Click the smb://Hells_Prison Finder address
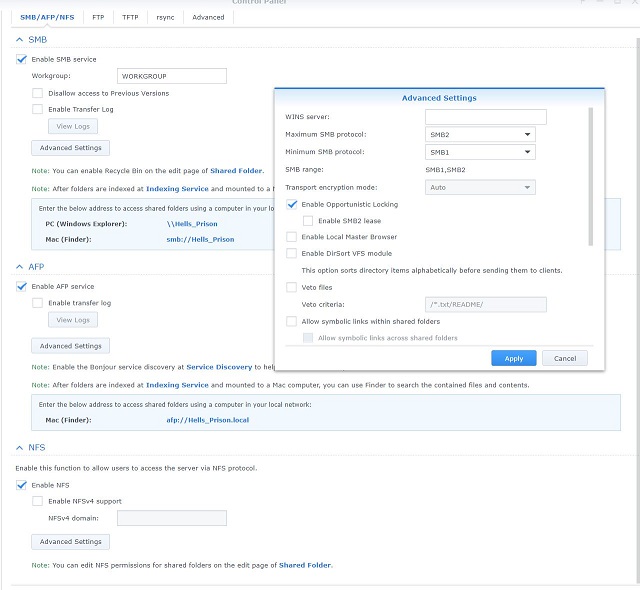The width and height of the screenshot is (640, 590). [x=200, y=239]
